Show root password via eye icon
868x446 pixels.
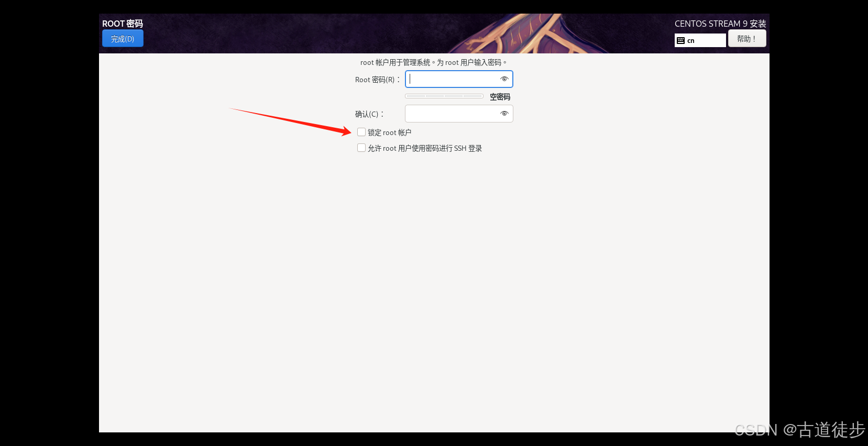(x=504, y=79)
